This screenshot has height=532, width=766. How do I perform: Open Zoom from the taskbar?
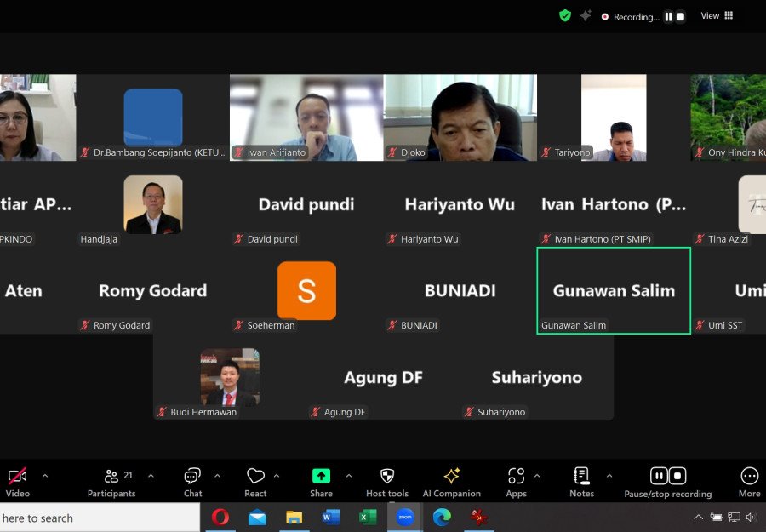(x=404, y=517)
